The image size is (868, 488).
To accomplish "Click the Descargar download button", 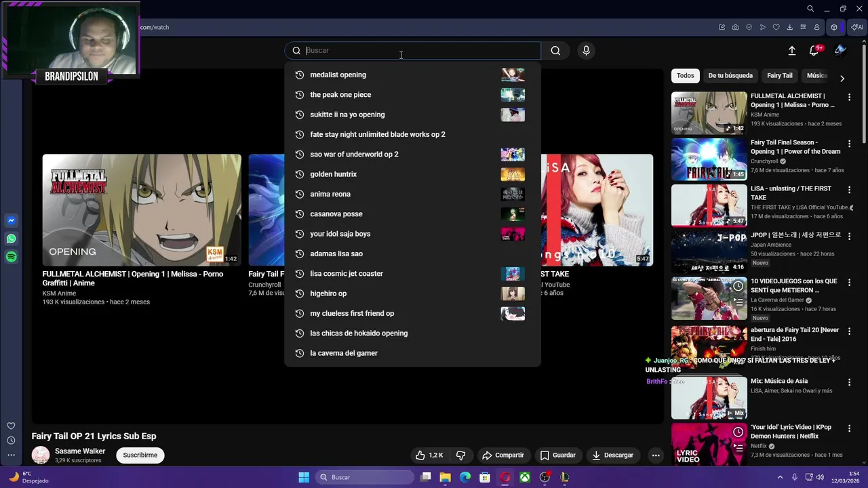I will coord(612,455).
